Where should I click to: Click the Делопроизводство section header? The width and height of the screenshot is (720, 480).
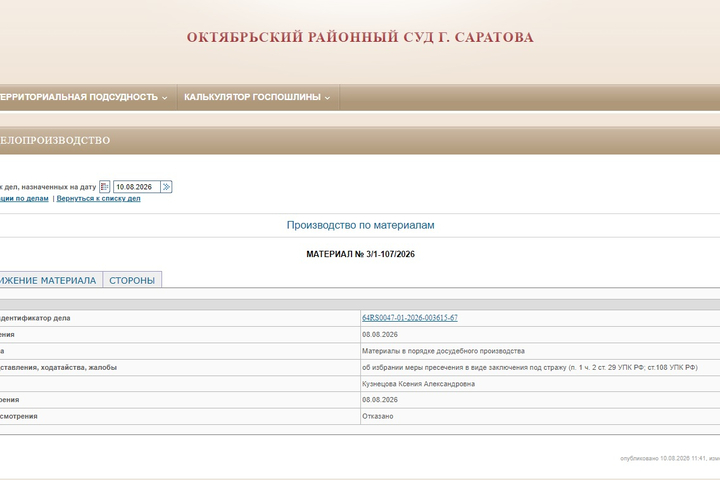[x=55, y=140]
